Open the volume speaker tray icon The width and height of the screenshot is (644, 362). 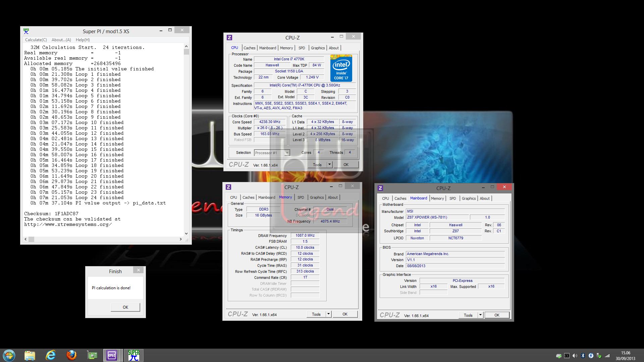[x=575, y=356]
